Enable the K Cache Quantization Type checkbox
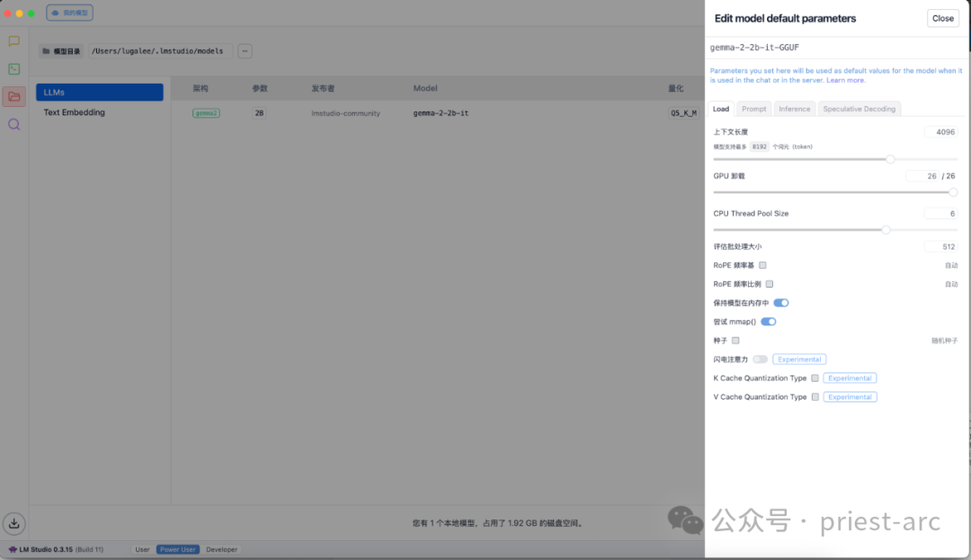971x560 pixels. 815,378
